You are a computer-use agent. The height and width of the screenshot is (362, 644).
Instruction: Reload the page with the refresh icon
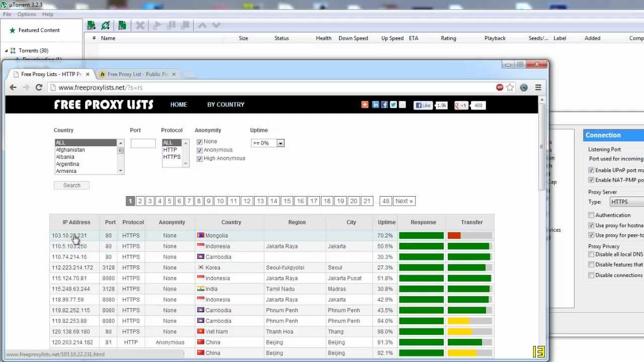39,87
